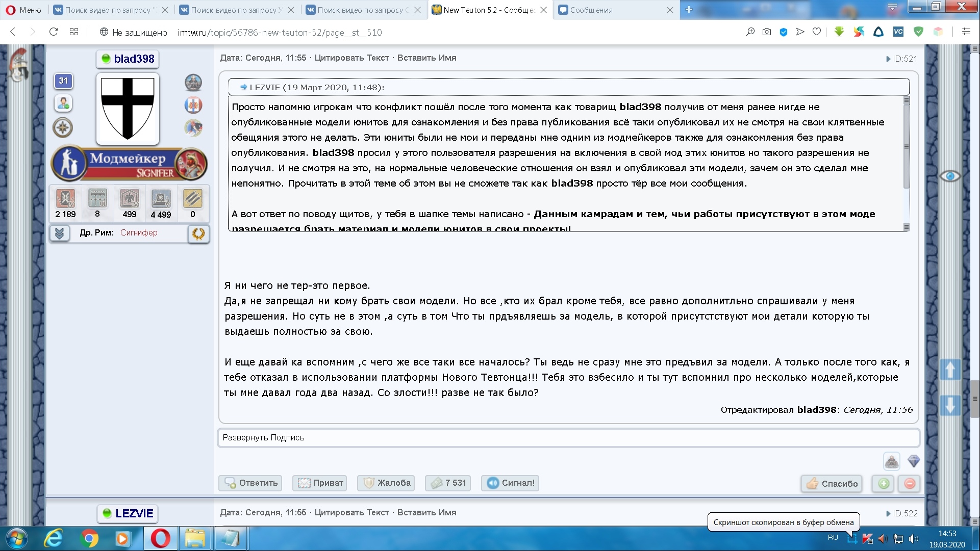Open Google Chrome from the taskbar
Screen dimensions: 980x551
(x=89, y=538)
